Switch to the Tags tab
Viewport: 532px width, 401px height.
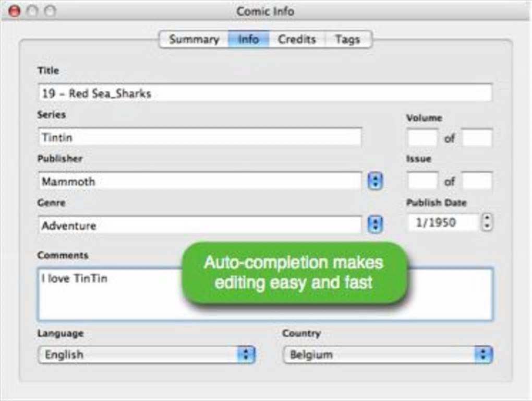347,40
